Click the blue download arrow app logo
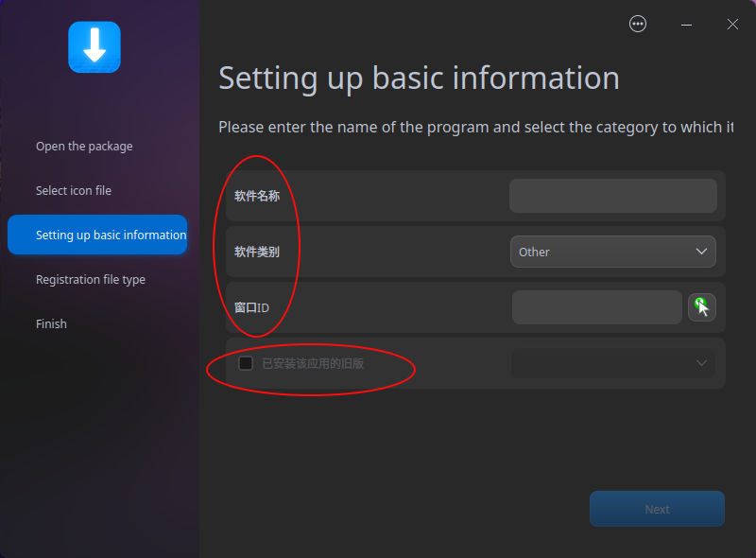756x558 pixels. tap(94, 47)
